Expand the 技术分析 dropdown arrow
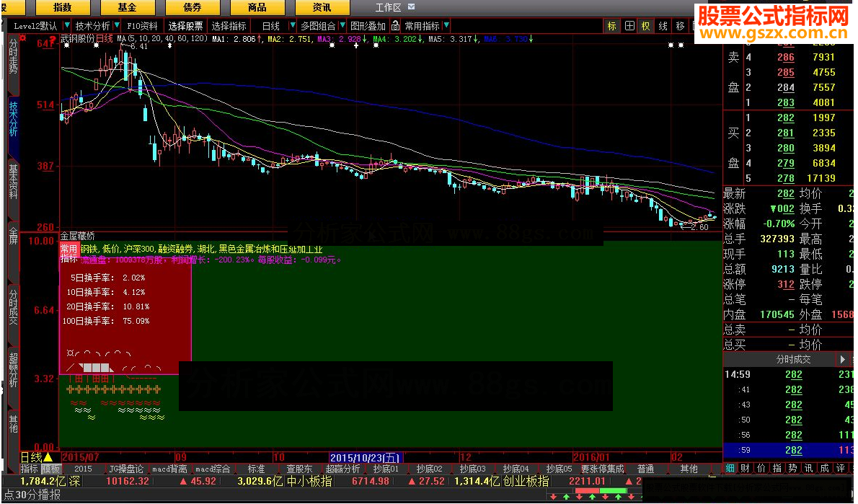 click(x=117, y=26)
